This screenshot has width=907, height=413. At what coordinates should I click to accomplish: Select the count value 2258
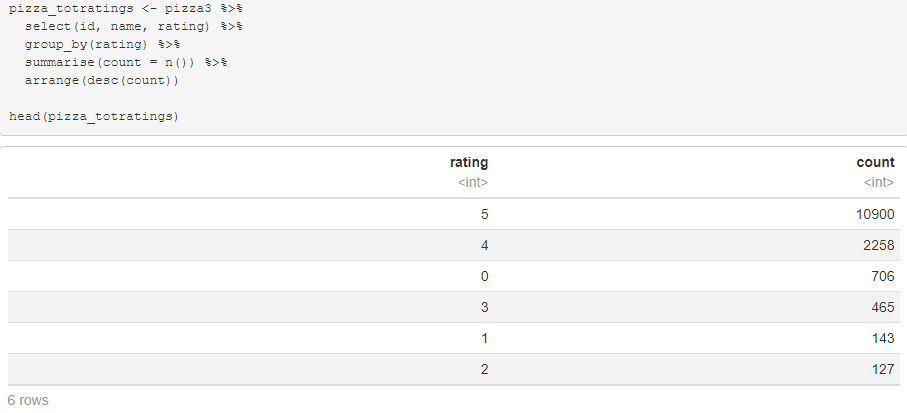[877, 245]
